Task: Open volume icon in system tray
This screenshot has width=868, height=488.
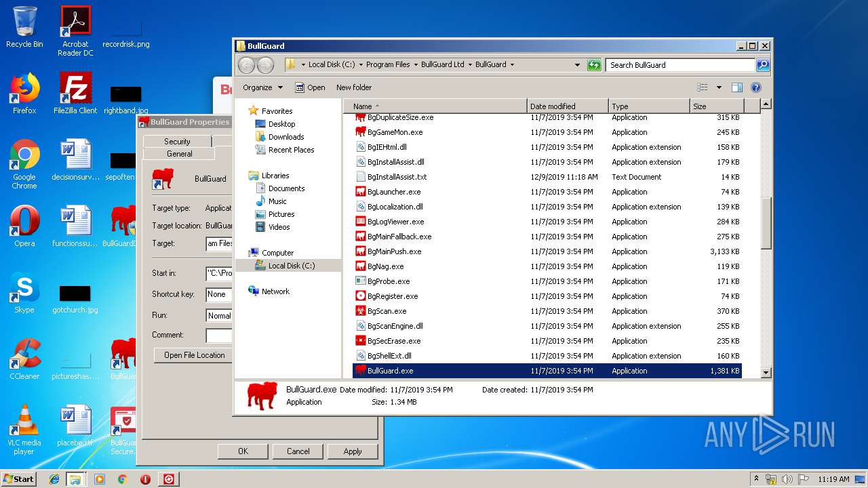Action: [x=787, y=479]
